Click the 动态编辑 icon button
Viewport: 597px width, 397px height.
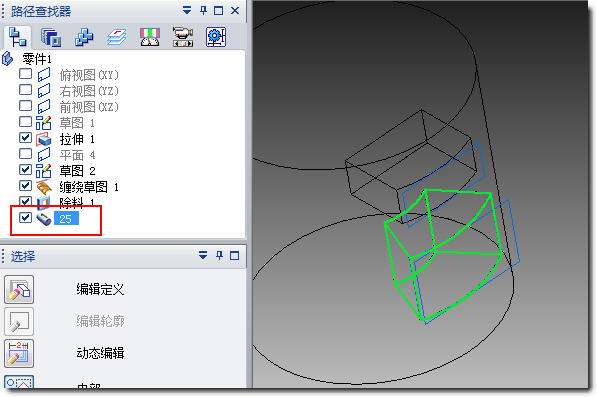click(x=19, y=353)
